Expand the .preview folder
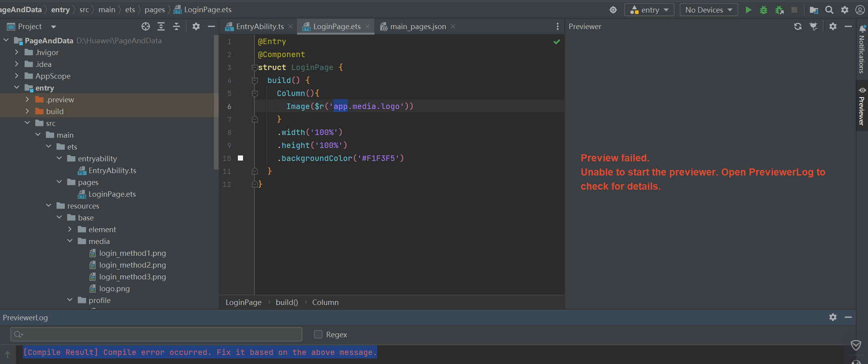Screen dimensions: 868x364 pos(27,99)
